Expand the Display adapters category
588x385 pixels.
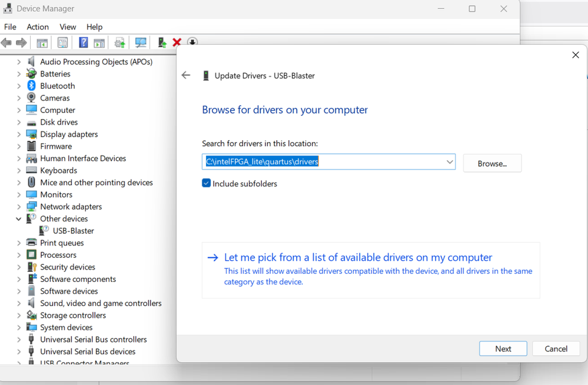tap(19, 134)
